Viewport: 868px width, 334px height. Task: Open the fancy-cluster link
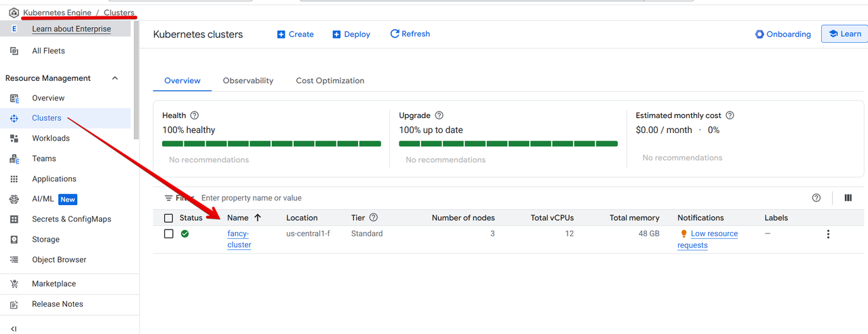(x=239, y=239)
